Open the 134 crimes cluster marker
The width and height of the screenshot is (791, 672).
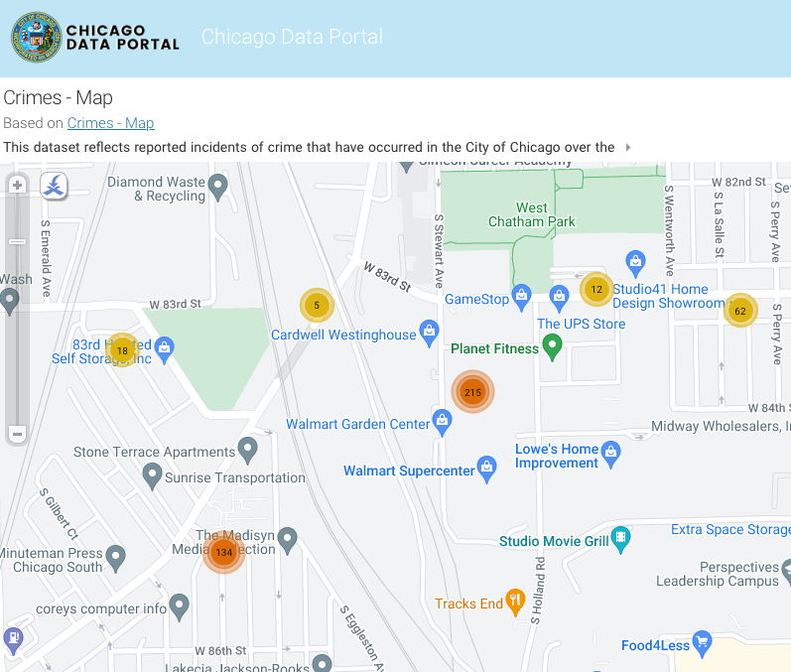224,553
